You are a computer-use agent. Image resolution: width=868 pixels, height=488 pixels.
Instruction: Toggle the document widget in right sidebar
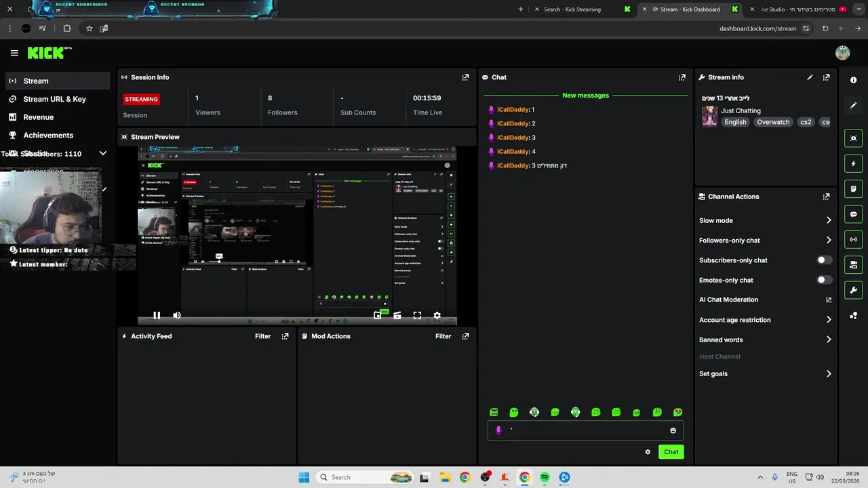[853, 188]
